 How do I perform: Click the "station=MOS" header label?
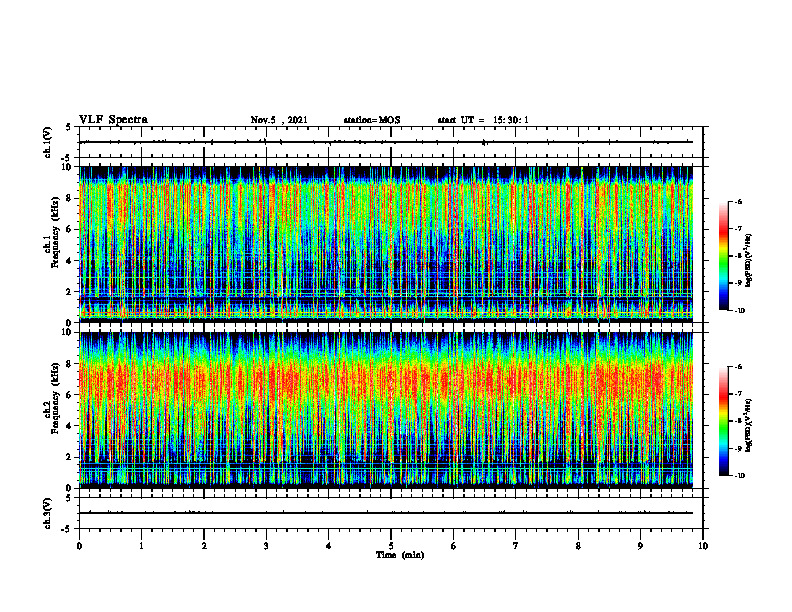click(x=372, y=120)
